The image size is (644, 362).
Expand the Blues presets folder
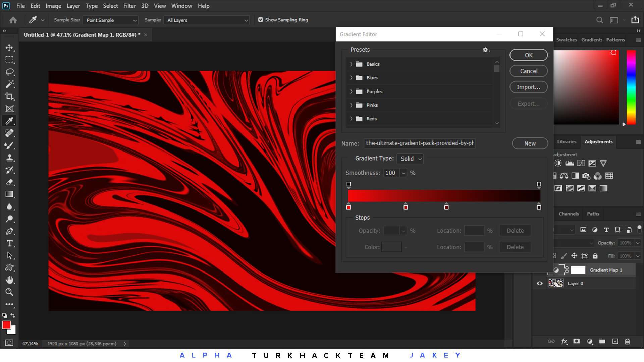coord(351,78)
